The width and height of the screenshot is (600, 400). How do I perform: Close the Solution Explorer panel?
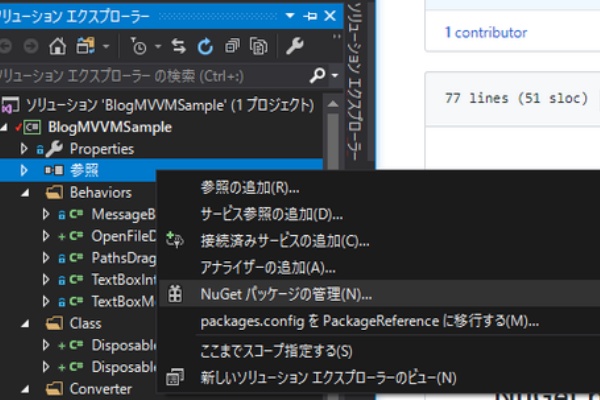pos(330,16)
